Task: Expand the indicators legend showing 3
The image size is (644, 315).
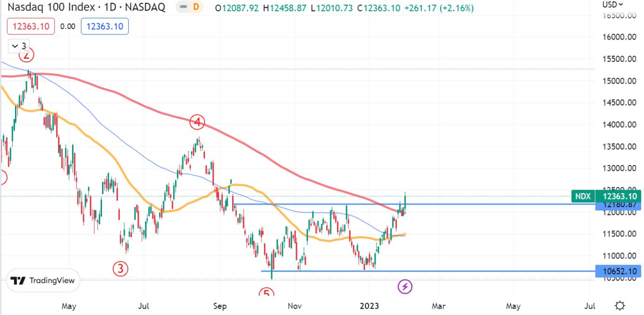Action: [x=19, y=46]
